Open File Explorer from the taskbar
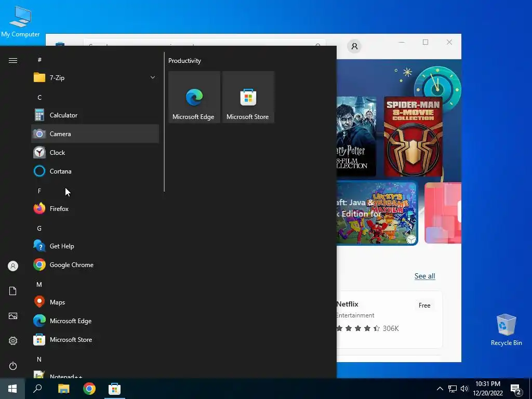This screenshot has height=399, width=532. coord(63,389)
